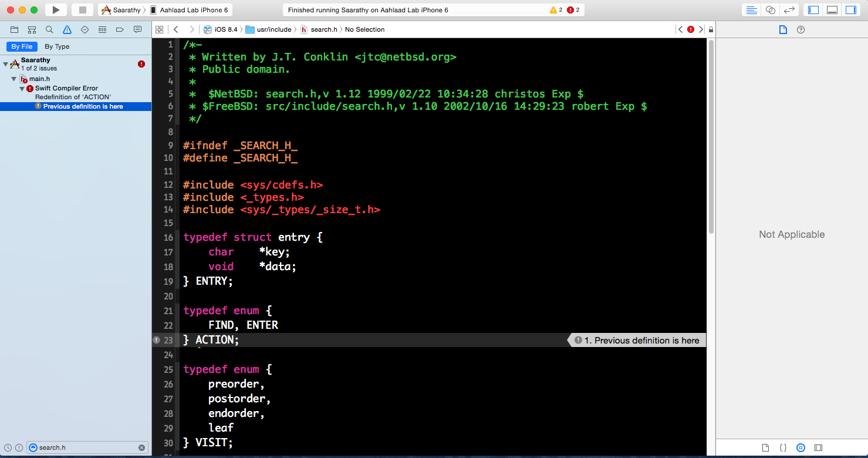Click the jump bar error indicator
The image size is (868, 458).
691,29
